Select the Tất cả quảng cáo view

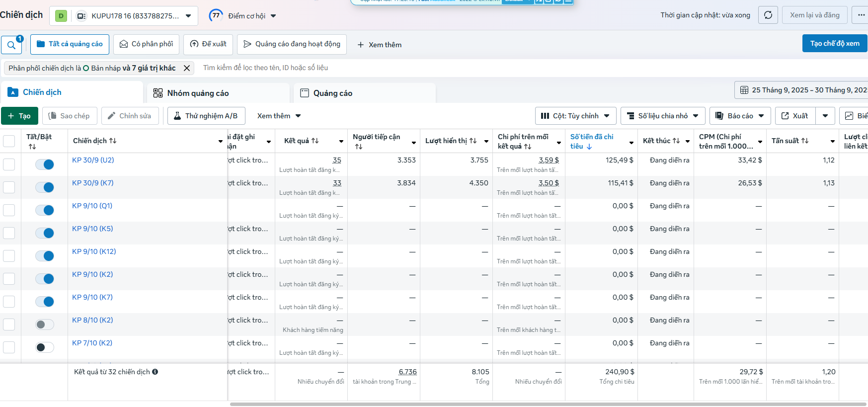[x=70, y=44]
